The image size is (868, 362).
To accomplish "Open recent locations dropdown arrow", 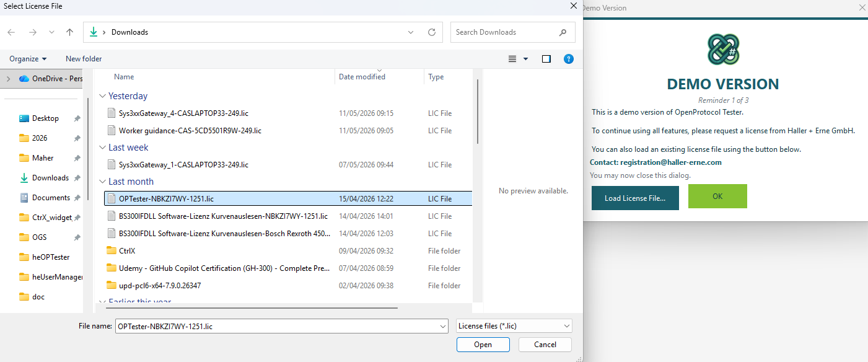I will click(51, 32).
